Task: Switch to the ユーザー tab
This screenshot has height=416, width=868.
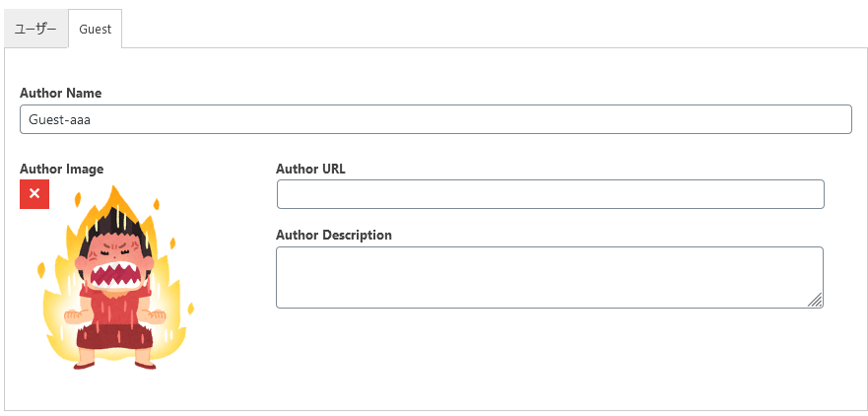Action: (35, 30)
